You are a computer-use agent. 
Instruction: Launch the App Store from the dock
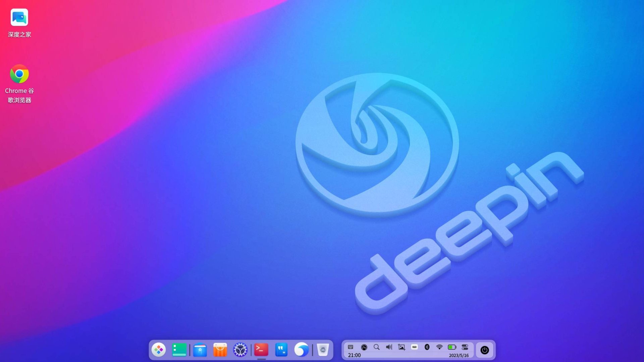[220, 350]
